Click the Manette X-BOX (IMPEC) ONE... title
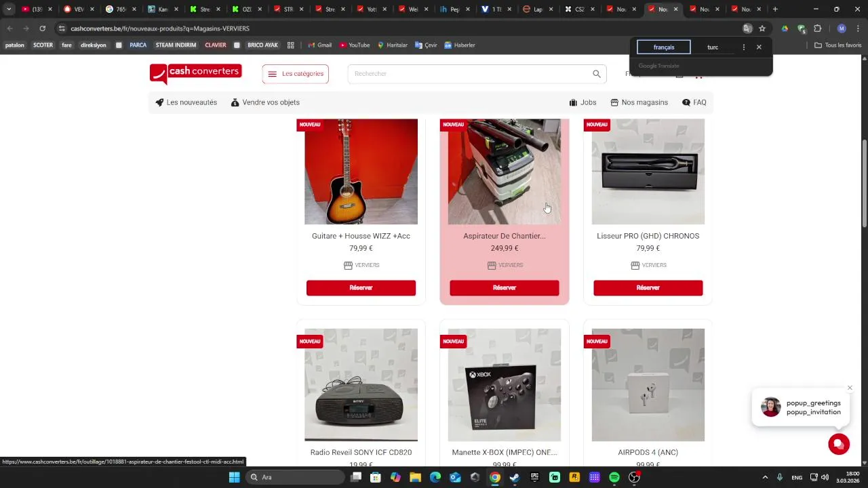 (x=505, y=452)
